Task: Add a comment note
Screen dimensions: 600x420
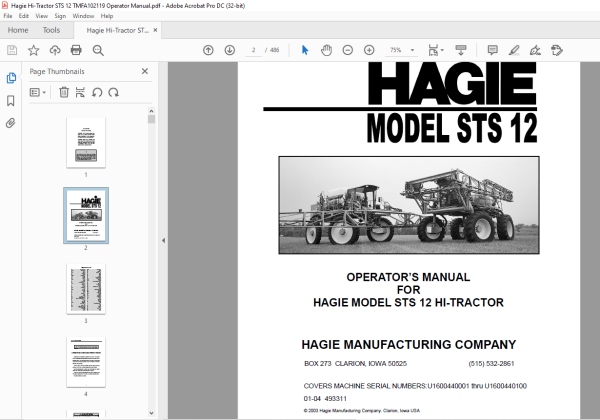Action: 492,50
